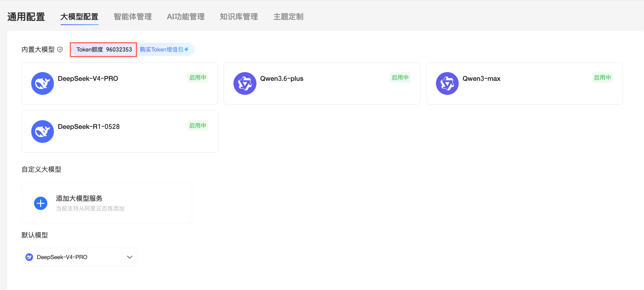Go to the AI功能管理 tab

tap(186, 17)
